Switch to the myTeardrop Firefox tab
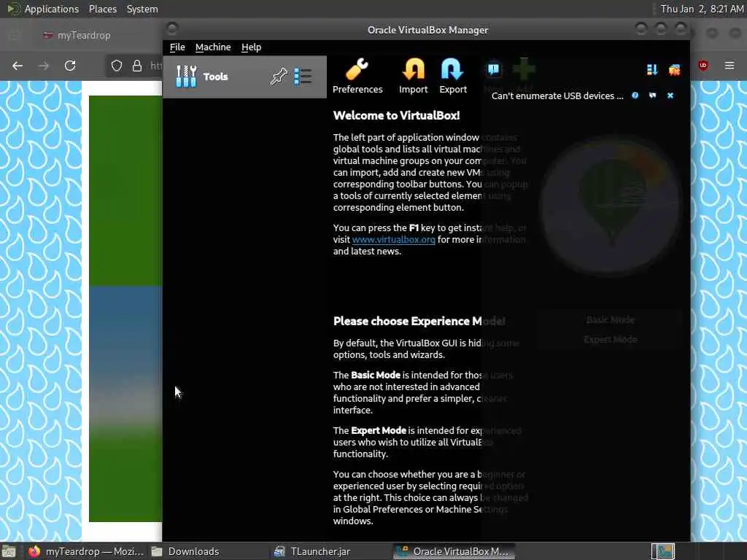Image resolution: width=747 pixels, height=560 pixels. click(x=83, y=35)
